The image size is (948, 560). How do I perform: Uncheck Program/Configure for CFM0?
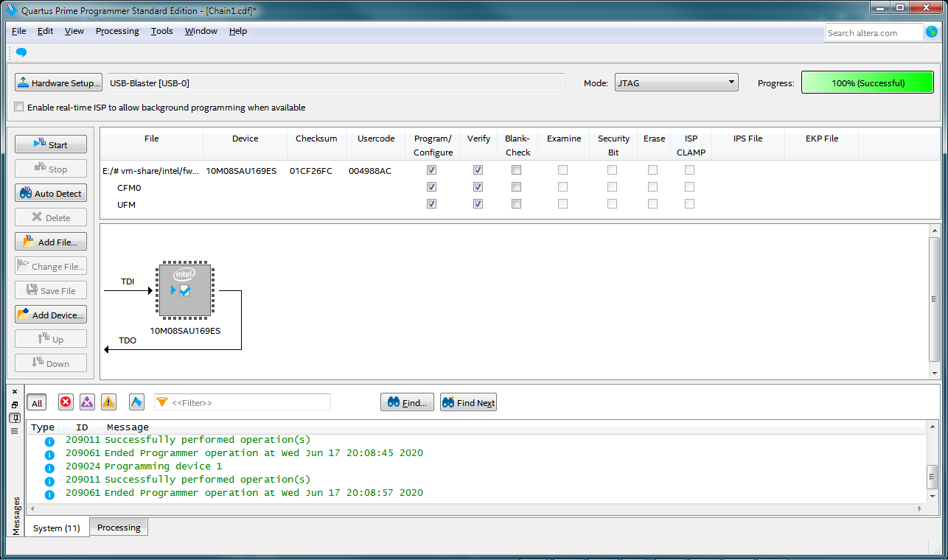point(432,186)
